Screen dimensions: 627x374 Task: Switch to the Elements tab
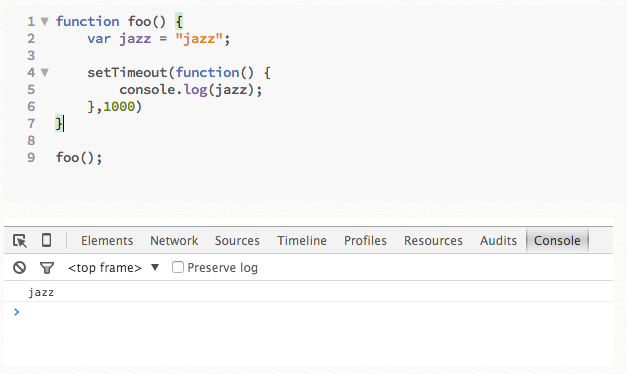click(x=107, y=241)
